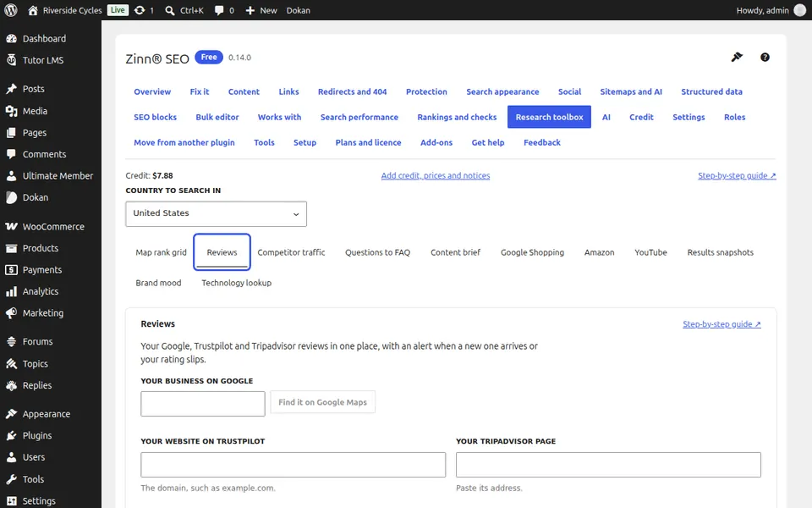Open the Rankings and checks tab
This screenshot has height=508, width=812.
pos(457,117)
